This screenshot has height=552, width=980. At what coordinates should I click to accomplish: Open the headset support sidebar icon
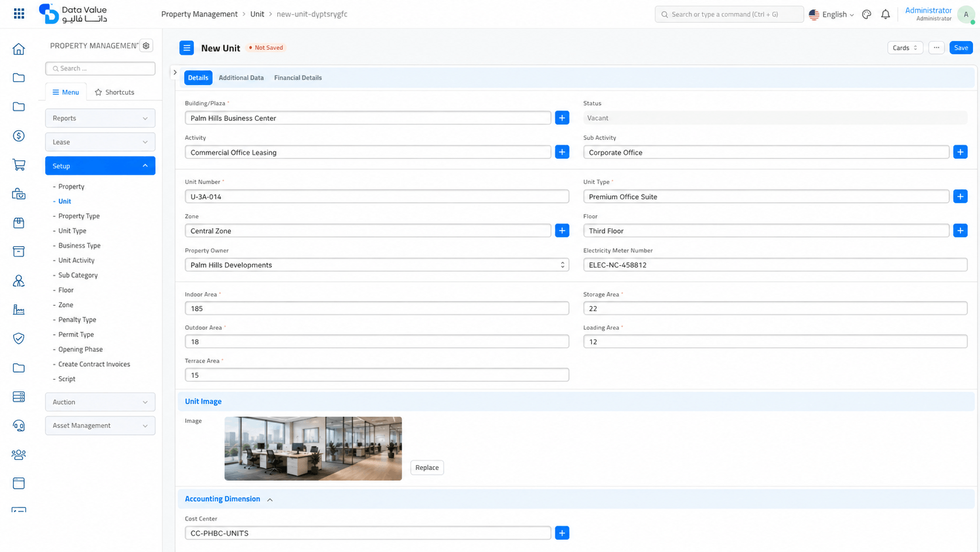click(x=19, y=426)
